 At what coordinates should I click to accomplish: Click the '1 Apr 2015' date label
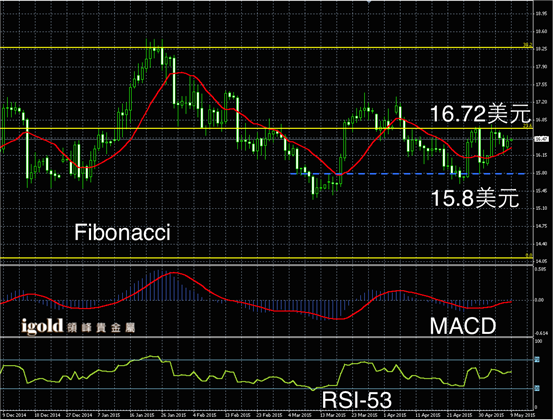(x=395, y=415)
